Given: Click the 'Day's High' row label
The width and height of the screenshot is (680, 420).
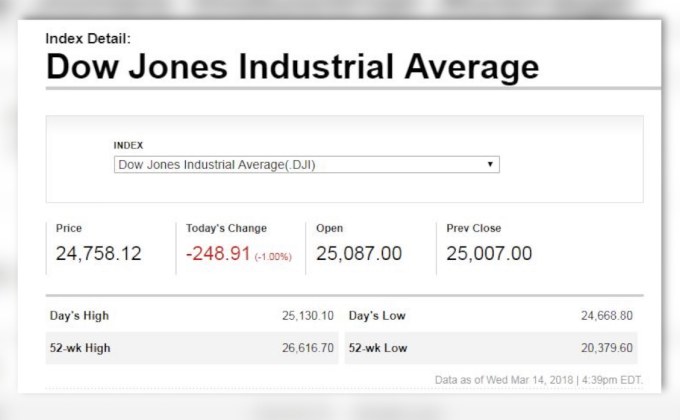Looking at the screenshot, I should tap(80, 316).
